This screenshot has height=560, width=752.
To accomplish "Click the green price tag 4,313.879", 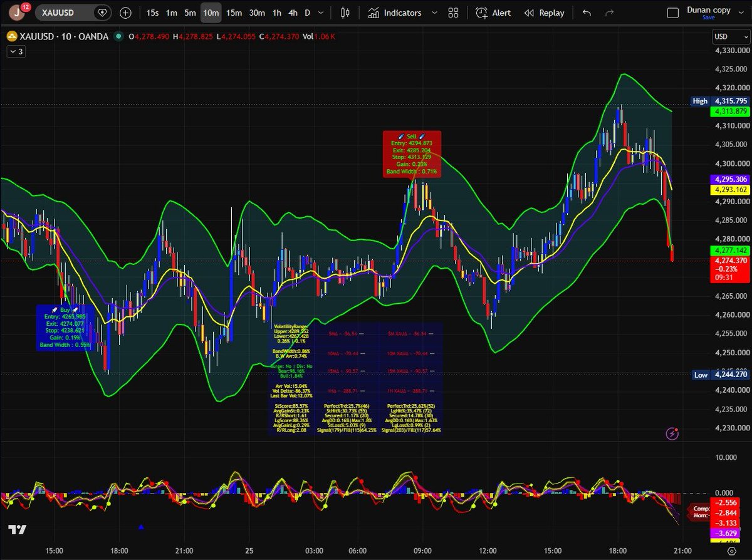I will (x=729, y=111).
